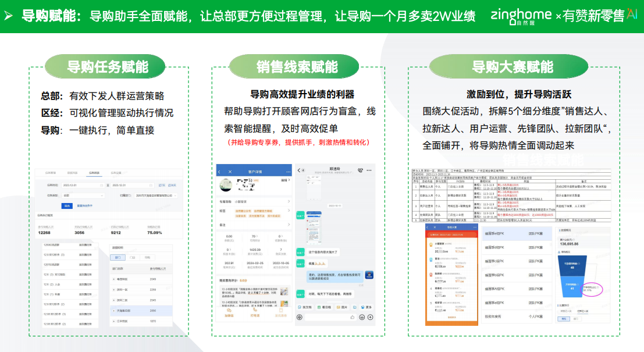Open three-dot menu in 导购大赛 header

click(x=475, y=227)
